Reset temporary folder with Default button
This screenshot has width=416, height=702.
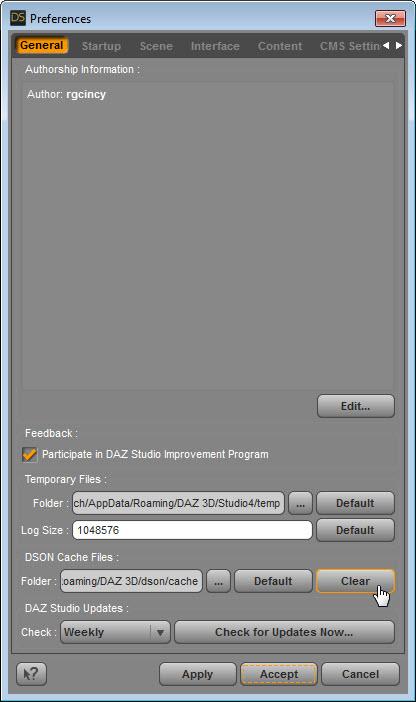coord(355,503)
